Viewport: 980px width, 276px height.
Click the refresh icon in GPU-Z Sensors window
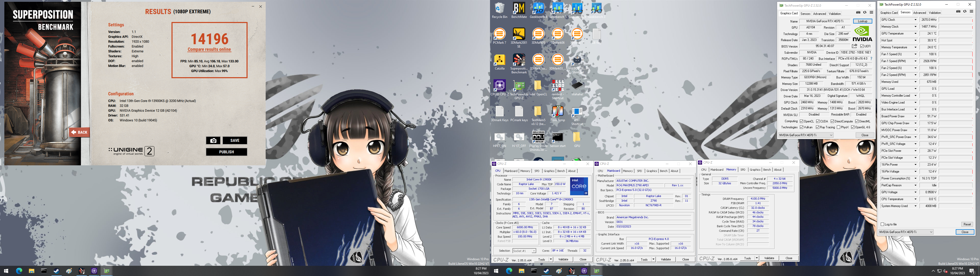[x=965, y=12]
